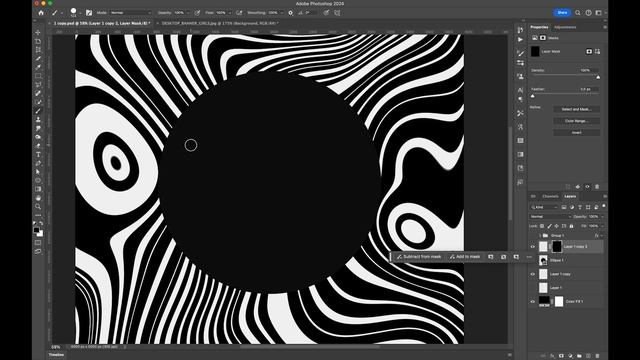Toggle pressure for opacity icon

197,13
